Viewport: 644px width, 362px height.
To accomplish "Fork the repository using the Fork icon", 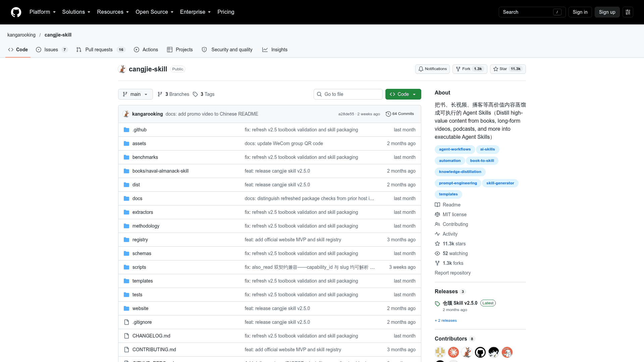I will [458, 69].
